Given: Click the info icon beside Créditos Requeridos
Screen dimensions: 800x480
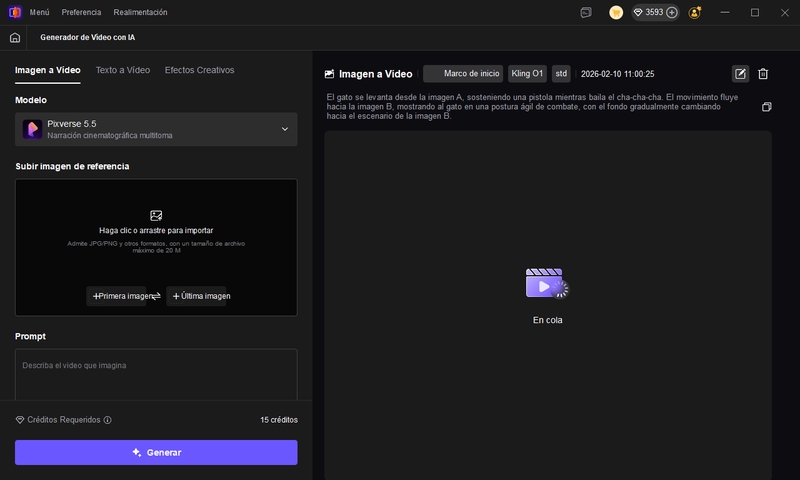Looking at the screenshot, I should (x=108, y=420).
